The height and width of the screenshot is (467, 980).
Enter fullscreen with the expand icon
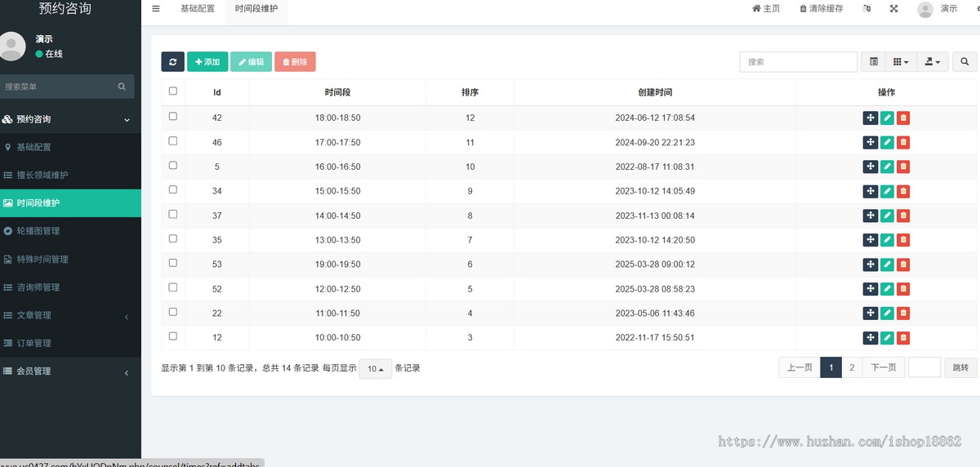click(893, 9)
